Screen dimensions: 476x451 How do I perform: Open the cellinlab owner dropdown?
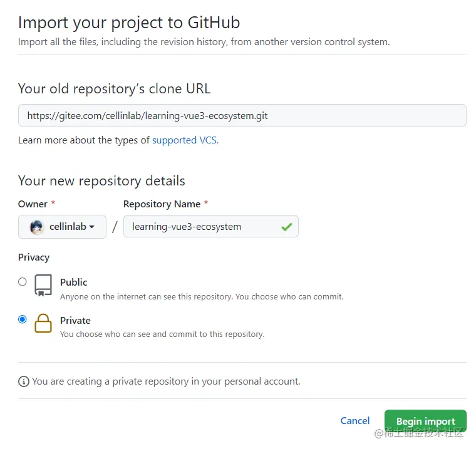(x=62, y=227)
